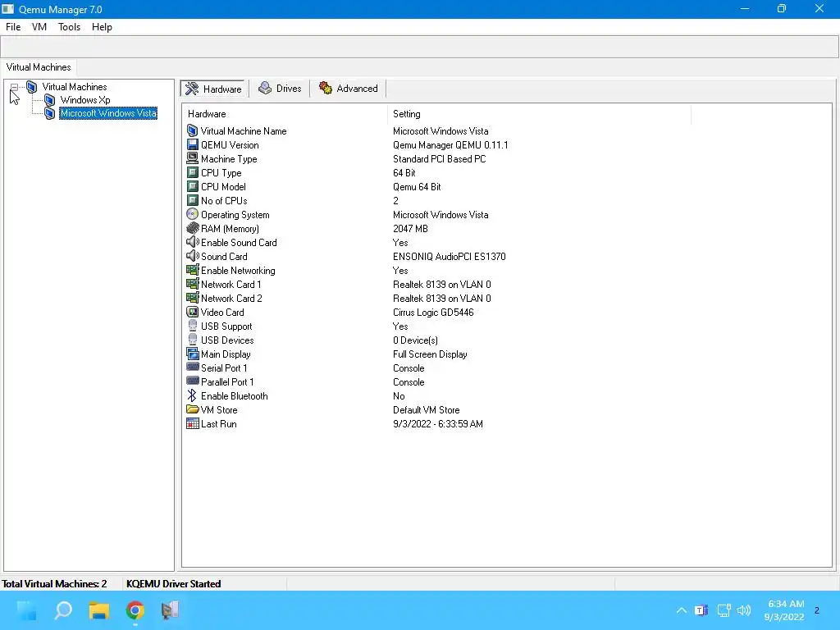This screenshot has height=630, width=840.
Task: Click the '9/3/2022 - 6:33:59 AM' value
Action: pyautogui.click(x=438, y=424)
